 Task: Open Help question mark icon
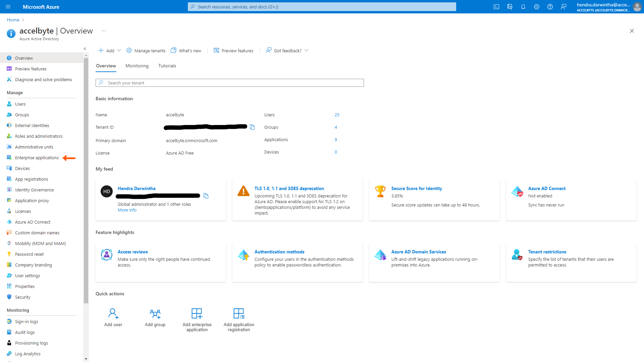[x=550, y=7]
